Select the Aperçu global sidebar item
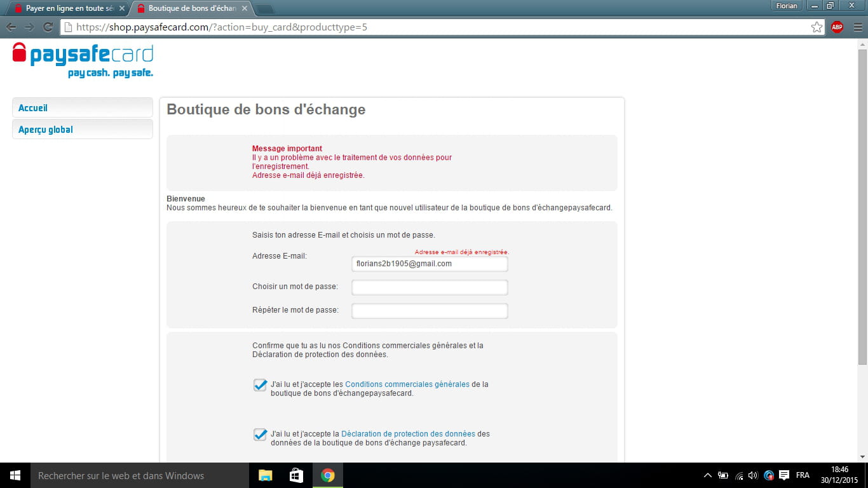 tap(83, 130)
